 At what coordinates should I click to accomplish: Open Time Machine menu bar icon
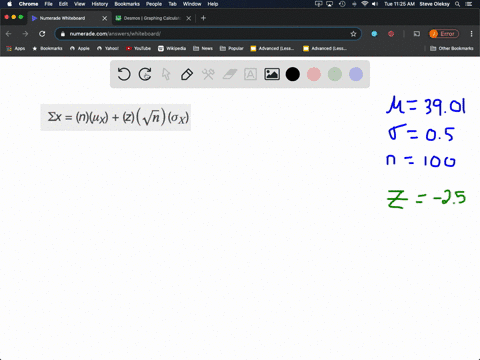[x=342, y=4]
